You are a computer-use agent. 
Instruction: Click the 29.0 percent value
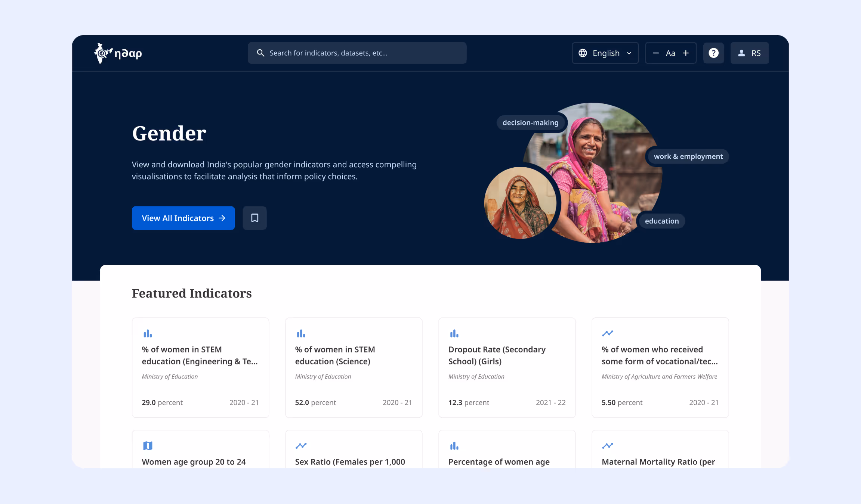coord(162,402)
